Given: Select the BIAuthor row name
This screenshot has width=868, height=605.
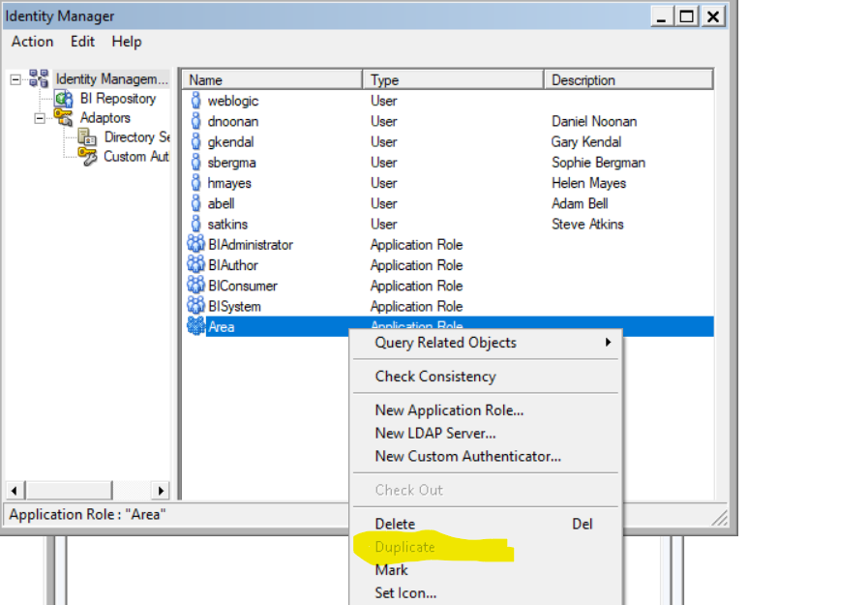Looking at the screenshot, I should pos(233,265).
